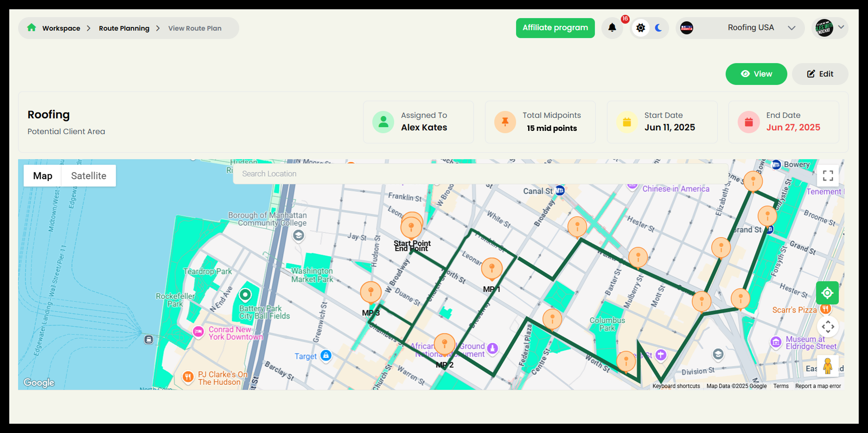The height and width of the screenshot is (433, 868).
Task: Open Keyboard shortcuts link
Action: pyautogui.click(x=676, y=386)
